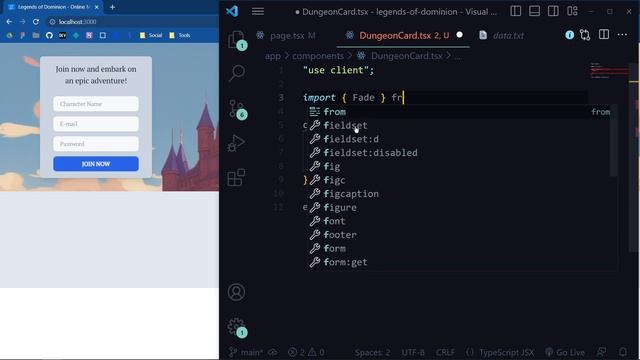Switch to the page.tsx tab

coord(286,36)
